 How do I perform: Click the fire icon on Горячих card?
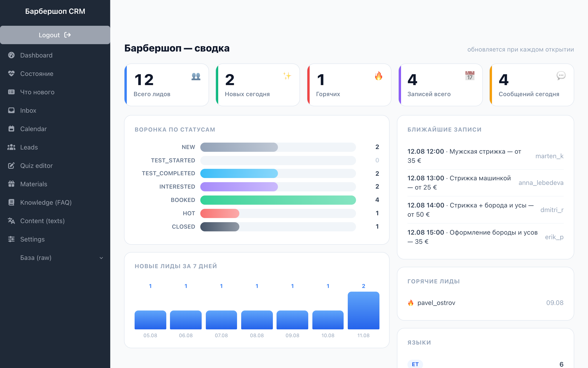(378, 76)
